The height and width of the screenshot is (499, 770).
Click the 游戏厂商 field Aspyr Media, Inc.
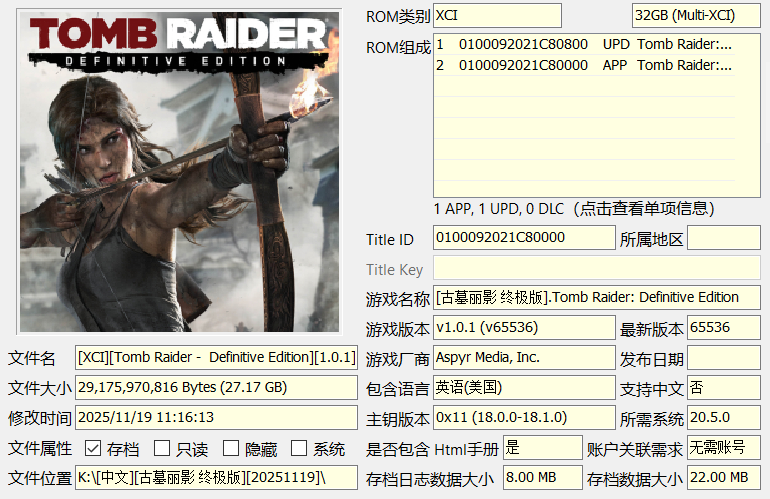point(524,358)
